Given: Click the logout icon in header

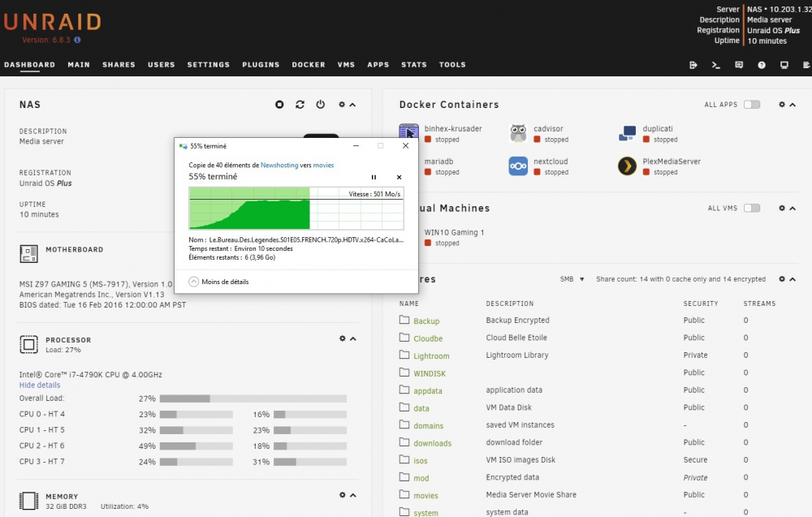Looking at the screenshot, I should coord(693,65).
